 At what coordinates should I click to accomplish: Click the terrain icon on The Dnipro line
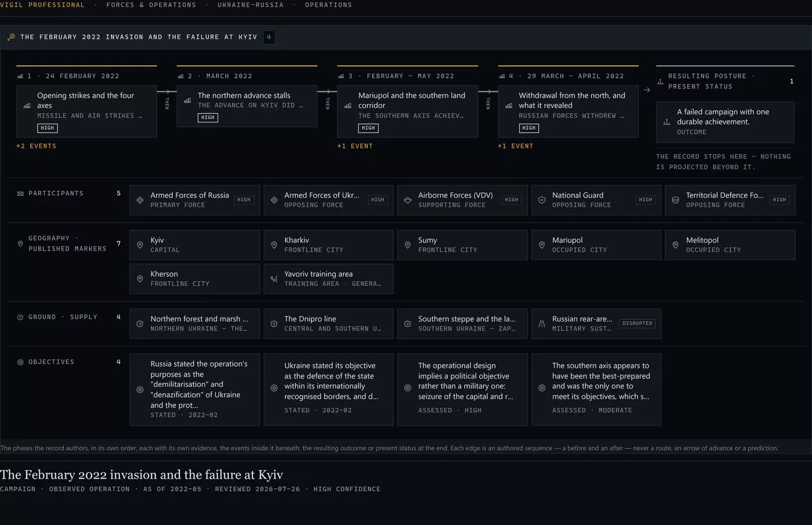tap(274, 323)
